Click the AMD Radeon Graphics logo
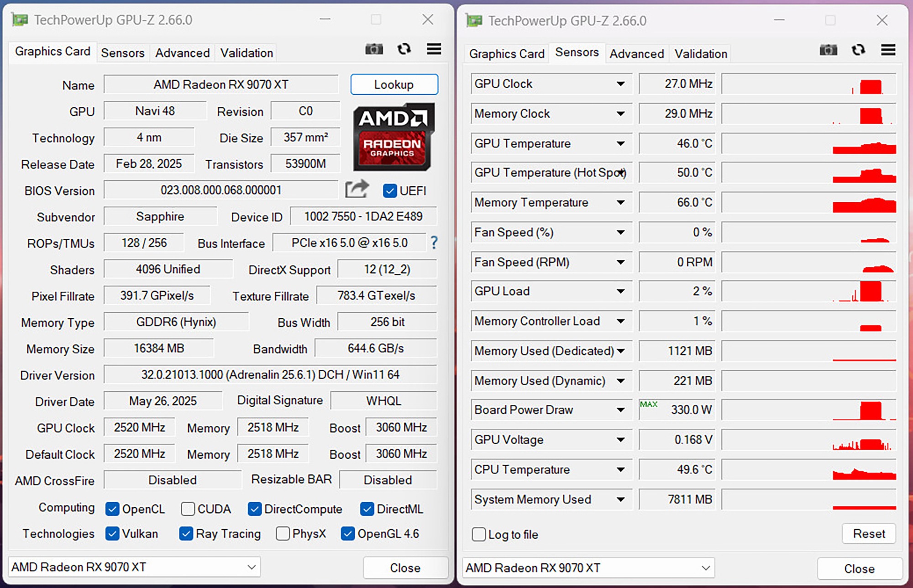 click(x=393, y=137)
